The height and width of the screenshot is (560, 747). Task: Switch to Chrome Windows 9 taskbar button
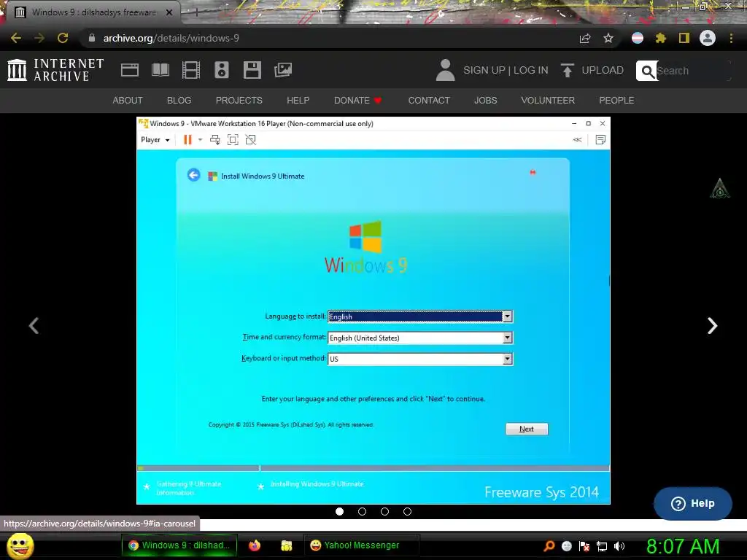179,545
